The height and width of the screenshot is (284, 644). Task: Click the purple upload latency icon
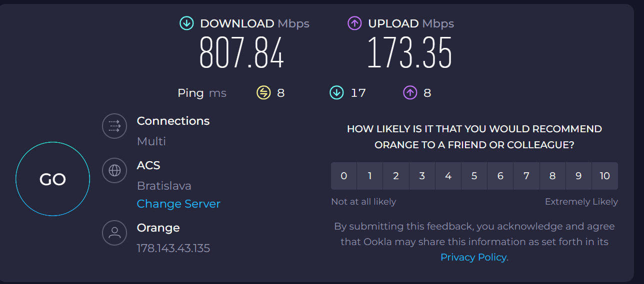(x=410, y=93)
